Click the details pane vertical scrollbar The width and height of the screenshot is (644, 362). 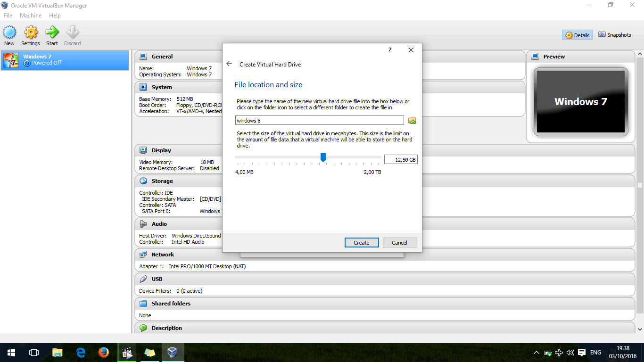640,185
